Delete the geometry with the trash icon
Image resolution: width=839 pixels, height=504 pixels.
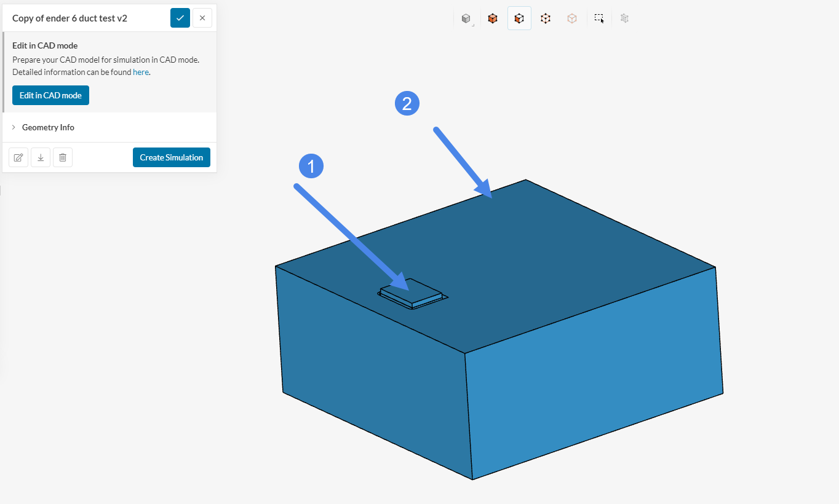[x=63, y=157]
